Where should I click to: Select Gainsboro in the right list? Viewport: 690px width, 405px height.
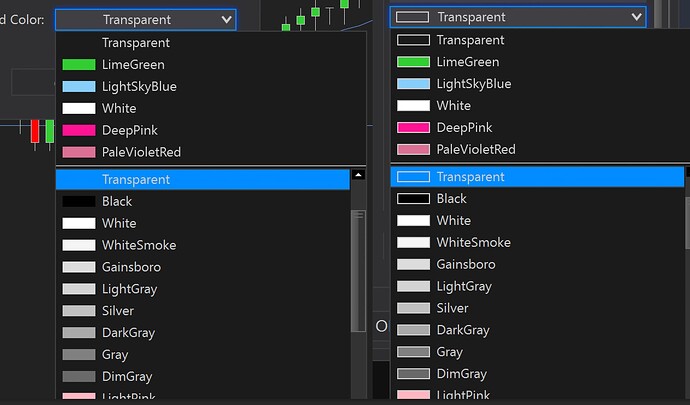click(x=466, y=264)
